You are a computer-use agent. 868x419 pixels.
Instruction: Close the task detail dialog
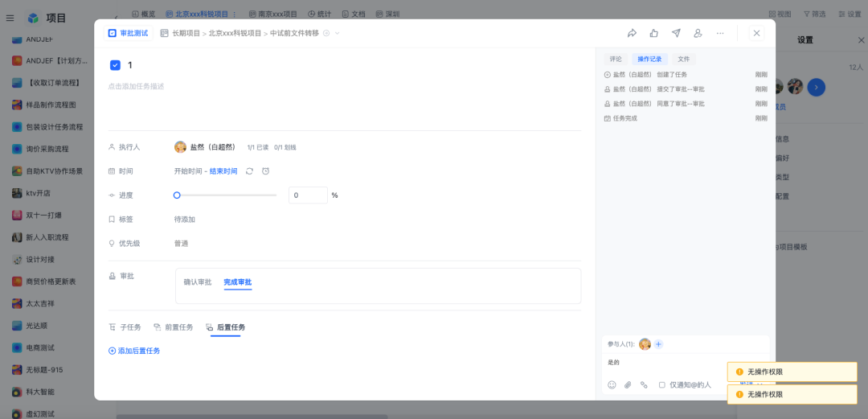point(757,33)
